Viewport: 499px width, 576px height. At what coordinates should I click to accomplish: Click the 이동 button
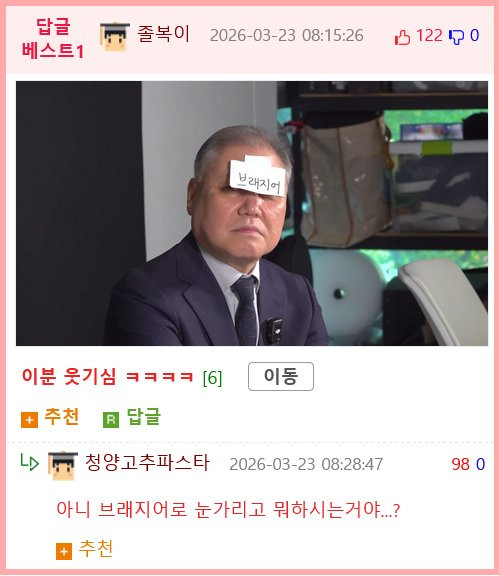[281, 377]
